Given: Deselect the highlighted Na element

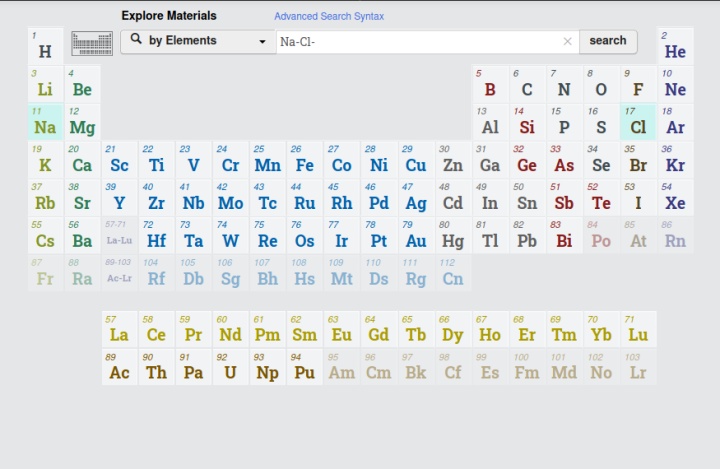Looking at the screenshot, I should [x=45, y=122].
